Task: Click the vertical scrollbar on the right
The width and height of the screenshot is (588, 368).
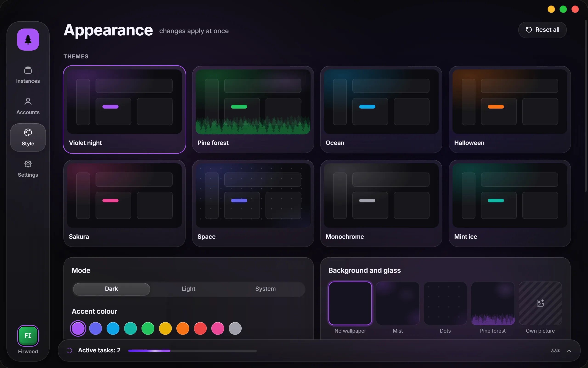Action: pos(585,106)
